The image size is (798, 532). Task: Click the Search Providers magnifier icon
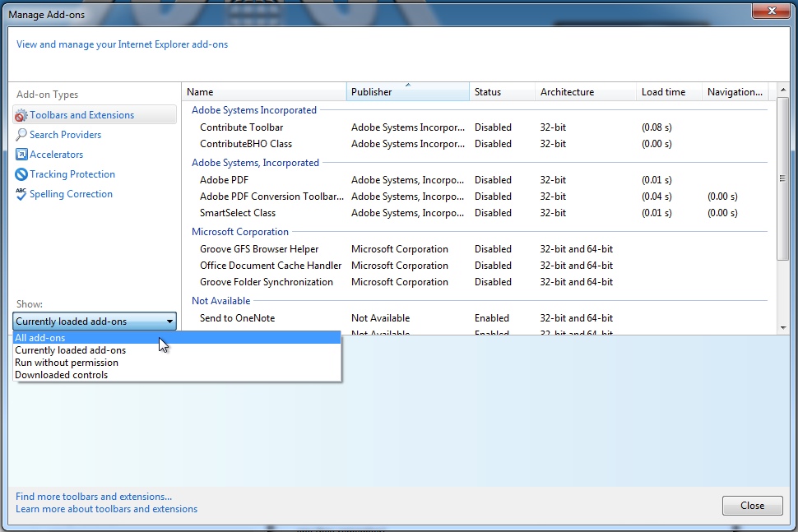(x=21, y=135)
